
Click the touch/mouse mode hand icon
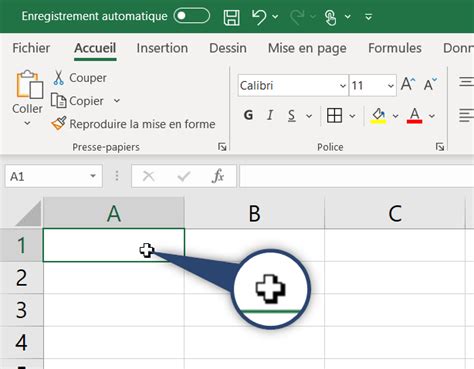(x=330, y=17)
